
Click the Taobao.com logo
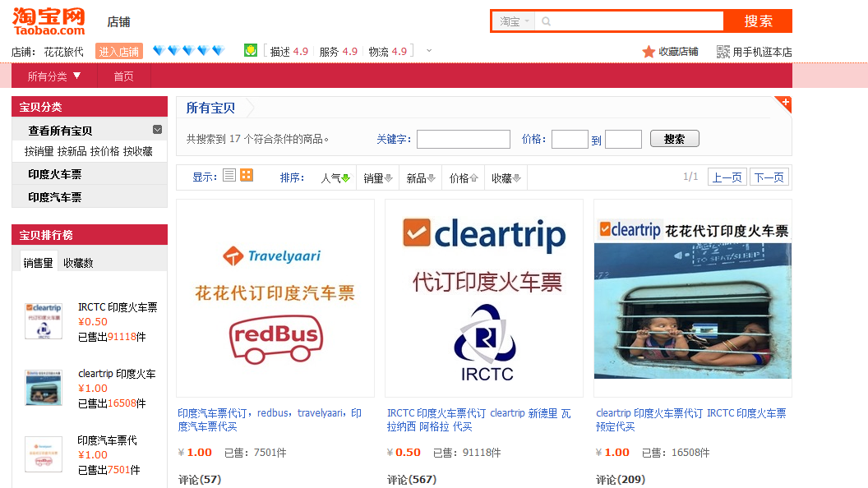click(48, 22)
